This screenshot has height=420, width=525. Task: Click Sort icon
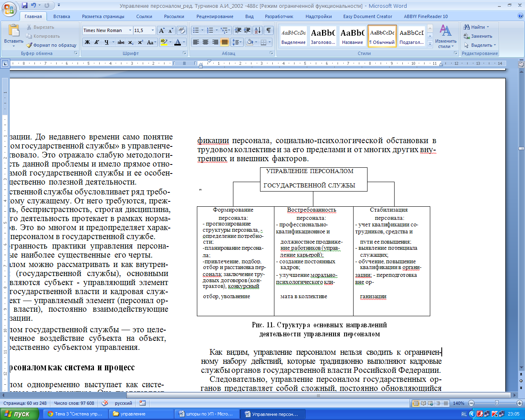[x=258, y=30]
